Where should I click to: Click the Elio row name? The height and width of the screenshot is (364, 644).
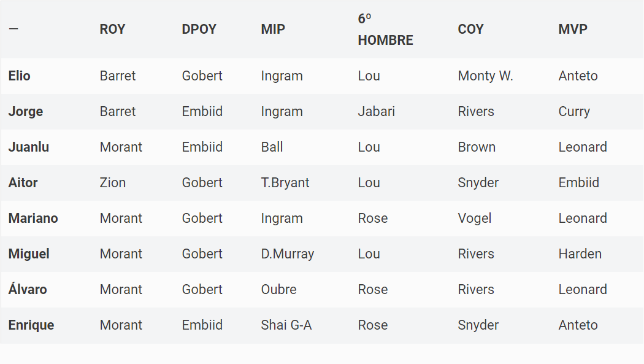coord(19,76)
